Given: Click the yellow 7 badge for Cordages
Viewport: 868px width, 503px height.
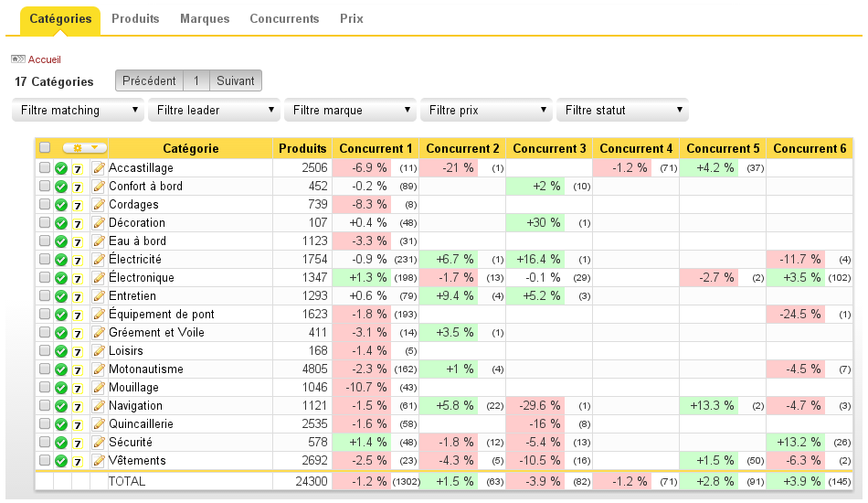Looking at the screenshot, I should tap(78, 206).
